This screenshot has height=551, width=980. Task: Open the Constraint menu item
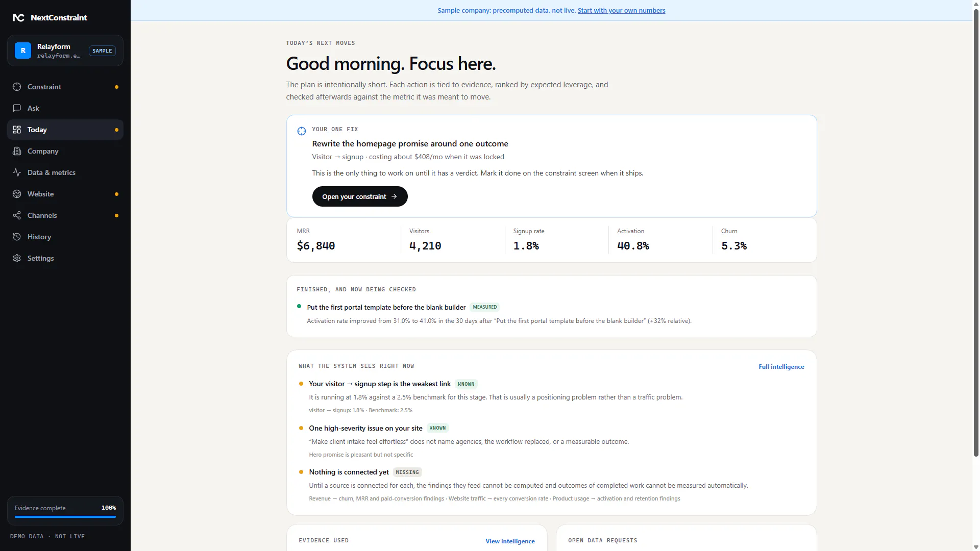[65, 87]
